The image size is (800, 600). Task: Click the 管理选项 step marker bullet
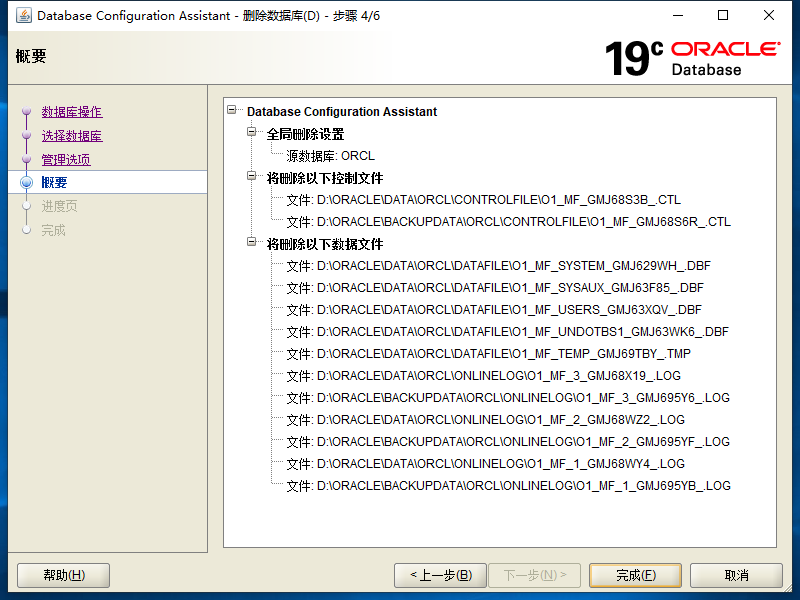27,159
